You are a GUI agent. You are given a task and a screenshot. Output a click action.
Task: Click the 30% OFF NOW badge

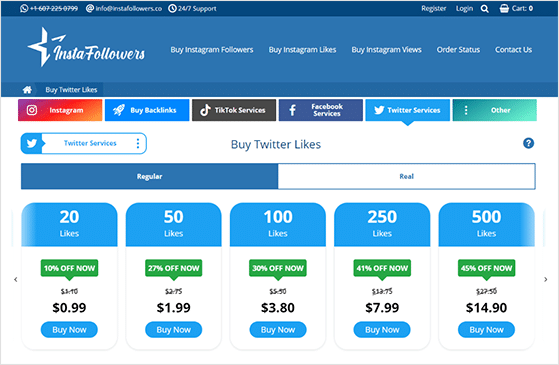[278, 268]
